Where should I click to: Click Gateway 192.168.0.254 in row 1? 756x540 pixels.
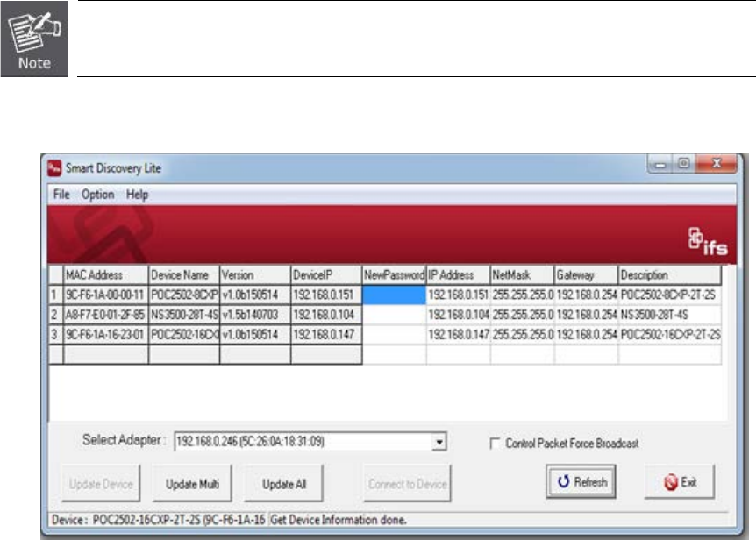pyautogui.click(x=586, y=295)
